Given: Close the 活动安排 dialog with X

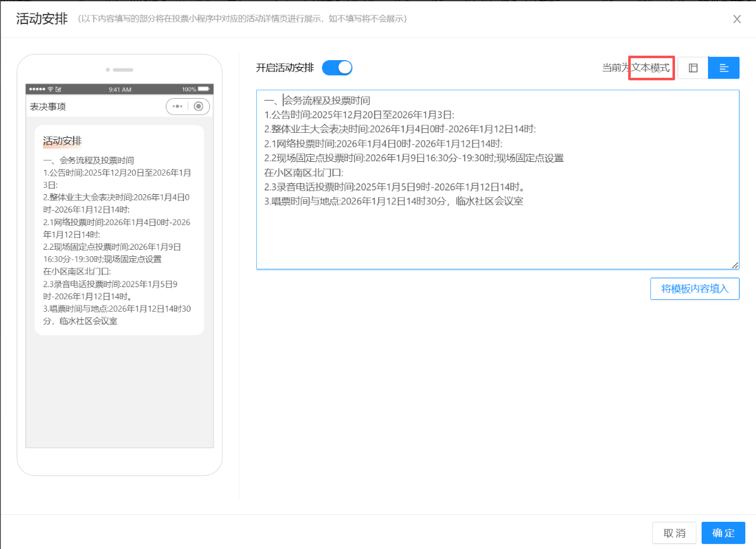Looking at the screenshot, I should 736,19.
